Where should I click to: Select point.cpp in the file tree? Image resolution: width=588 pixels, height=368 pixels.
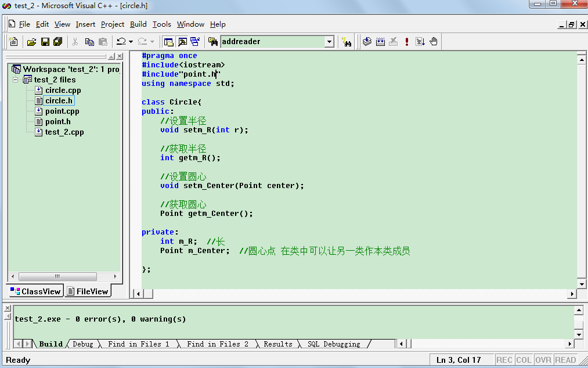pos(62,111)
